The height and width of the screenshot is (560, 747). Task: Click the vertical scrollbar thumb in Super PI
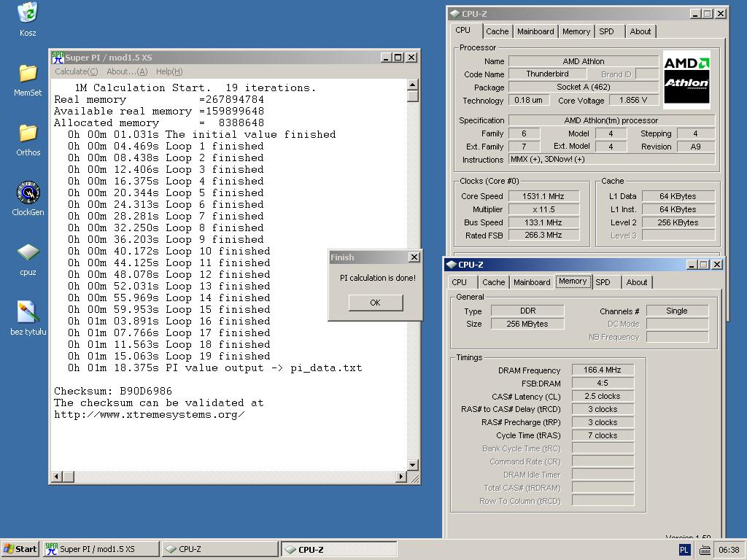413,96
